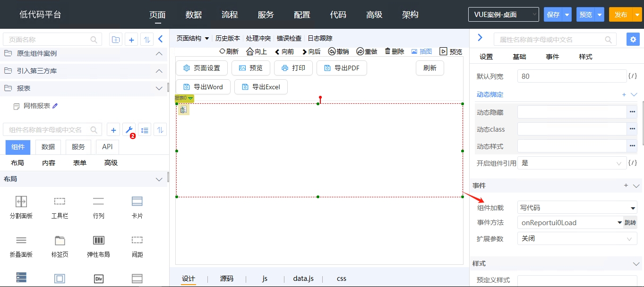Click the delete (删除) trash icon
This screenshot has height=287, width=644.
pyautogui.click(x=388, y=51)
